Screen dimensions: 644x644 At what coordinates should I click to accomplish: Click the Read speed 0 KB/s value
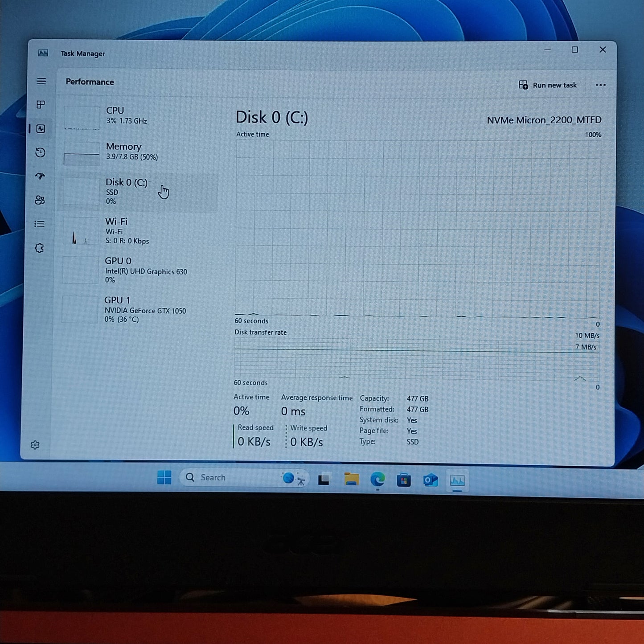(x=254, y=442)
